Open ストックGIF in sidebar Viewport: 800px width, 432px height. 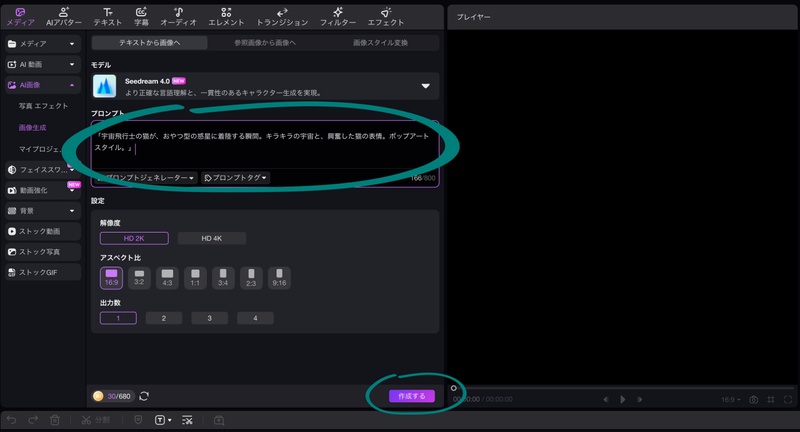coord(43,272)
